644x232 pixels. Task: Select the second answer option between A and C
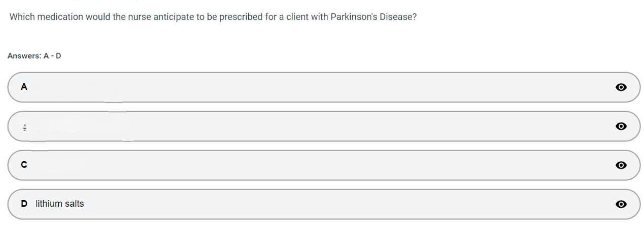[x=304, y=126]
